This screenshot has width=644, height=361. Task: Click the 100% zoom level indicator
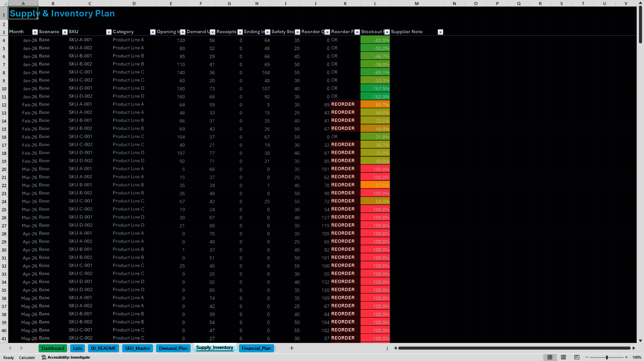pos(637,357)
